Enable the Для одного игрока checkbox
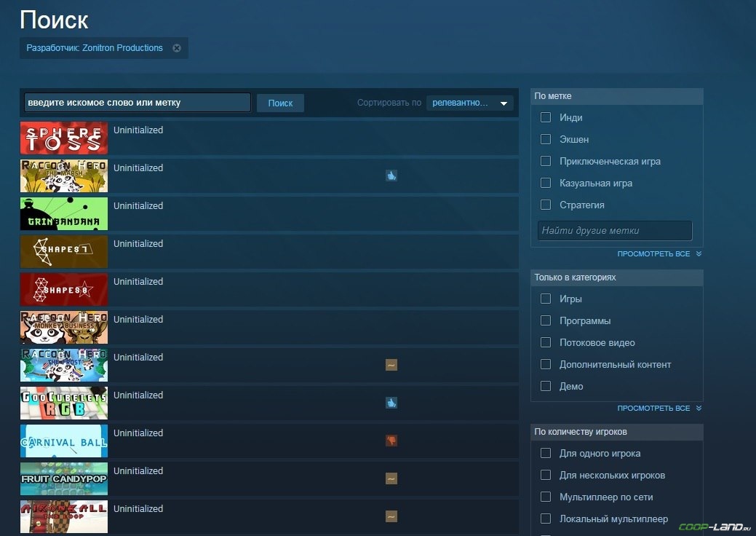756x536 pixels. click(546, 453)
